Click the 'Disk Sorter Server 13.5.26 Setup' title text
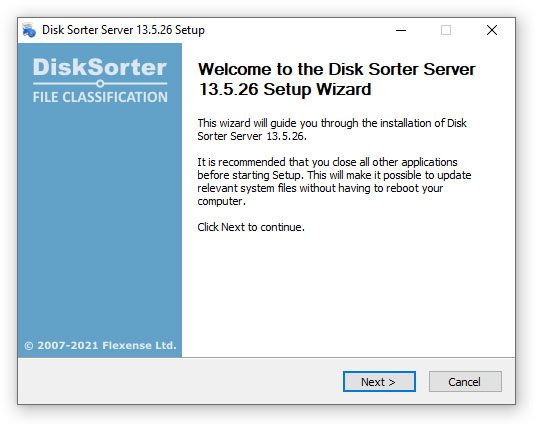This screenshot has width=535, height=424. tap(123, 30)
